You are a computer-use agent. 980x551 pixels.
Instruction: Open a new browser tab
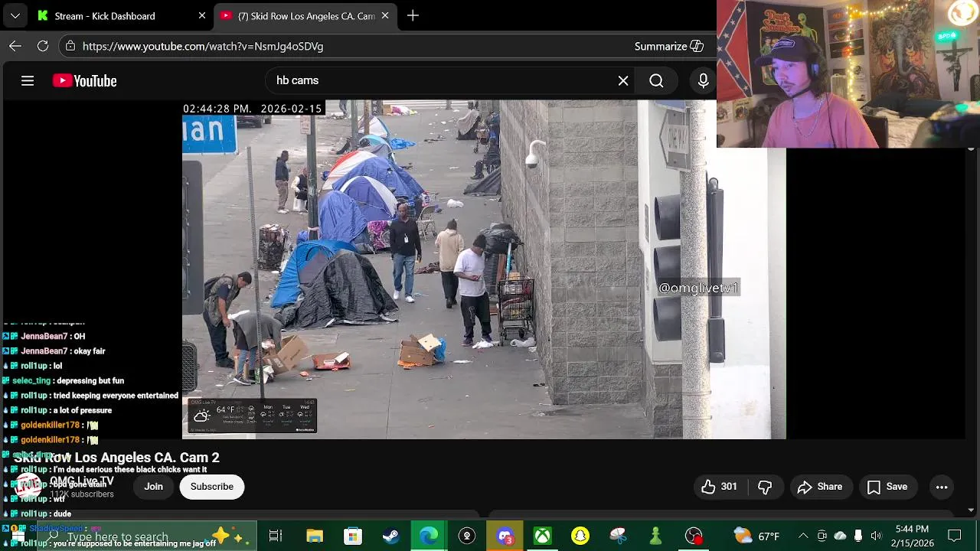[x=413, y=15]
